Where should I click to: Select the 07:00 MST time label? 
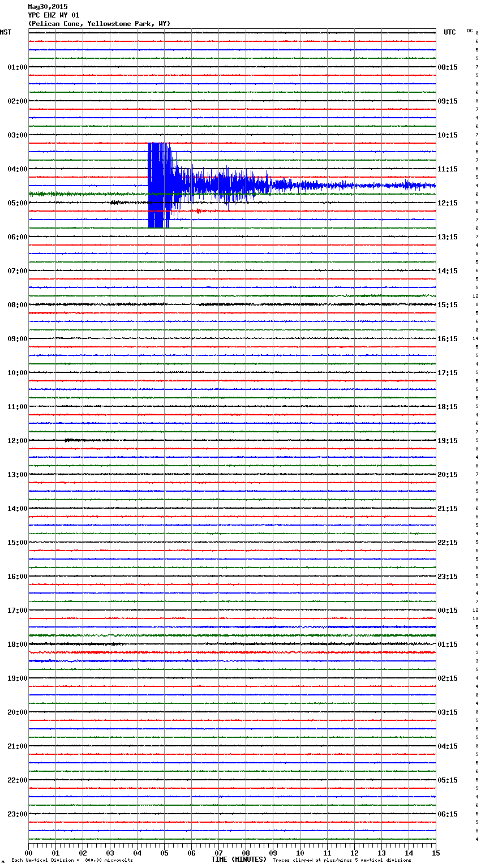coord(18,271)
